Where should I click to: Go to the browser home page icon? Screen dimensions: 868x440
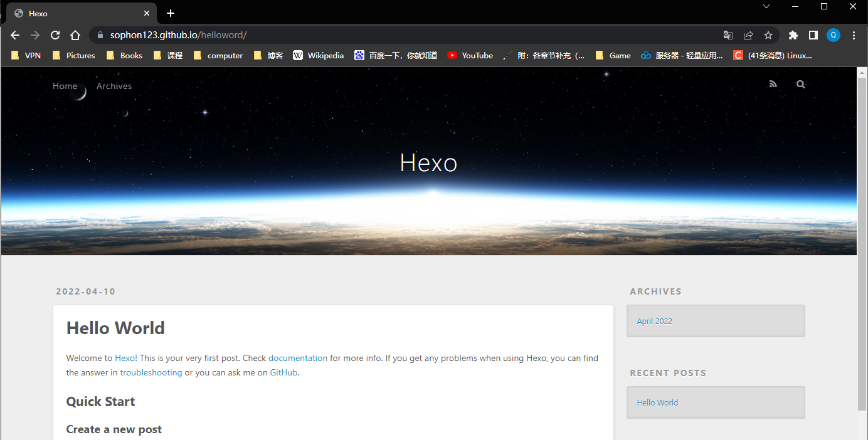(x=75, y=35)
